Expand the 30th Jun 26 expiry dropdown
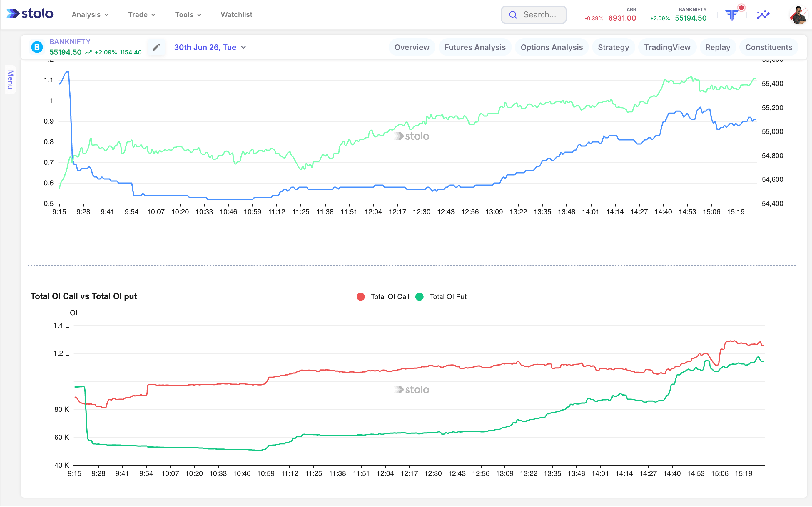Image resolution: width=812 pixels, height=507 pixels. point(210,47)
